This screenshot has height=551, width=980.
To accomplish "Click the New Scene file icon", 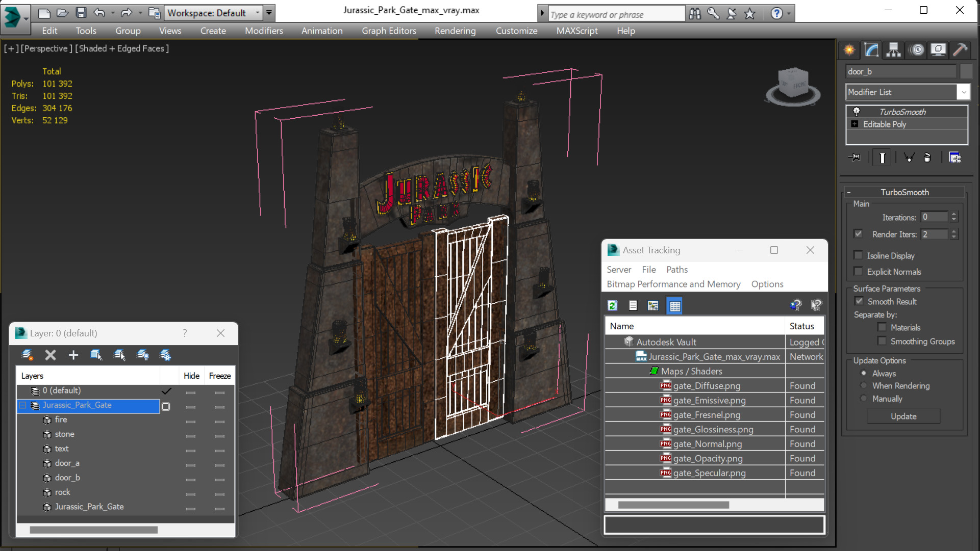I will click(x=44, y=13).
